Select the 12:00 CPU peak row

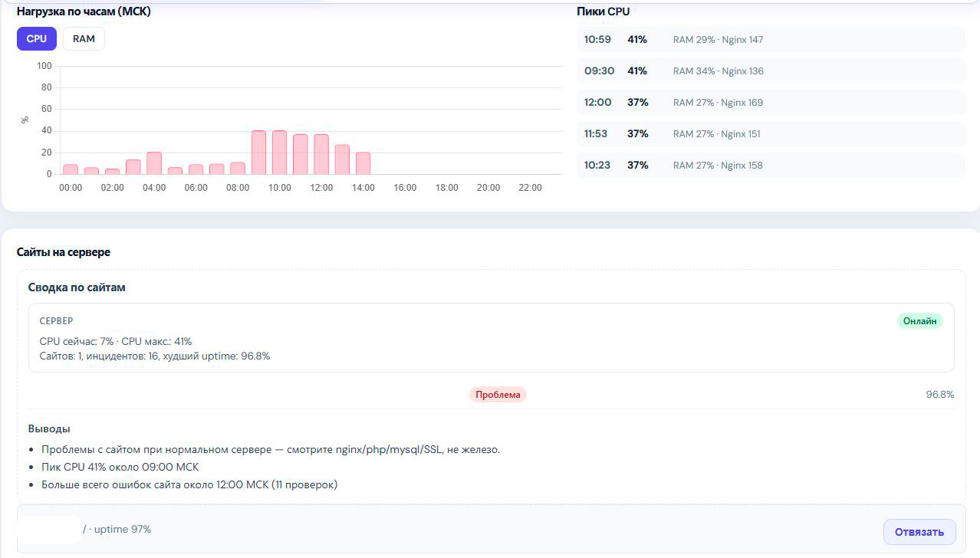click(771, 103)
